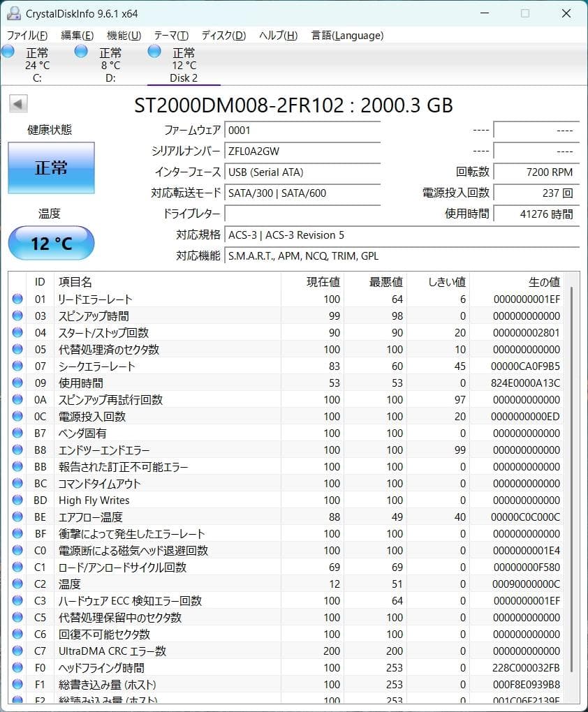This screenshot has height=712, width=588.
Task: Click the 12 °C temperature gauge
Action: (51, 243)
